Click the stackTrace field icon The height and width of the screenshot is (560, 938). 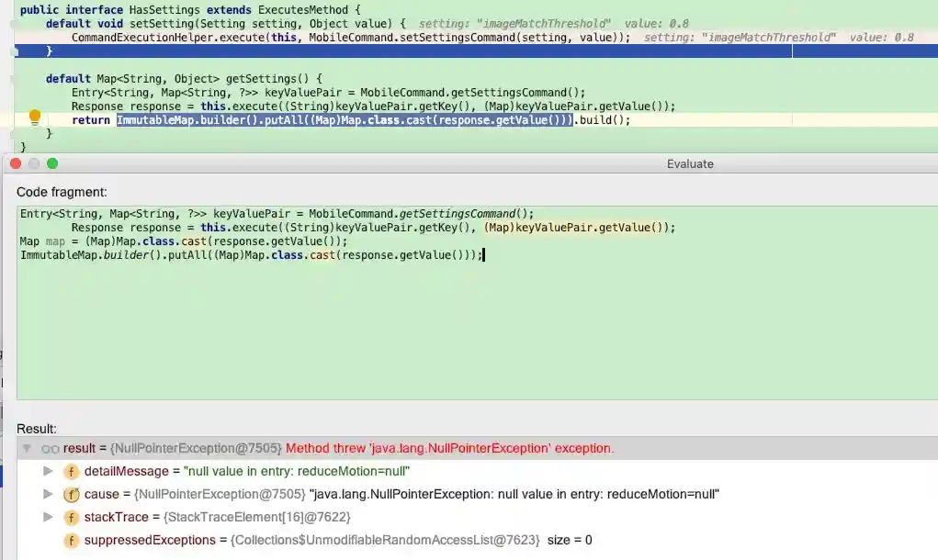(x=71, y=517)
